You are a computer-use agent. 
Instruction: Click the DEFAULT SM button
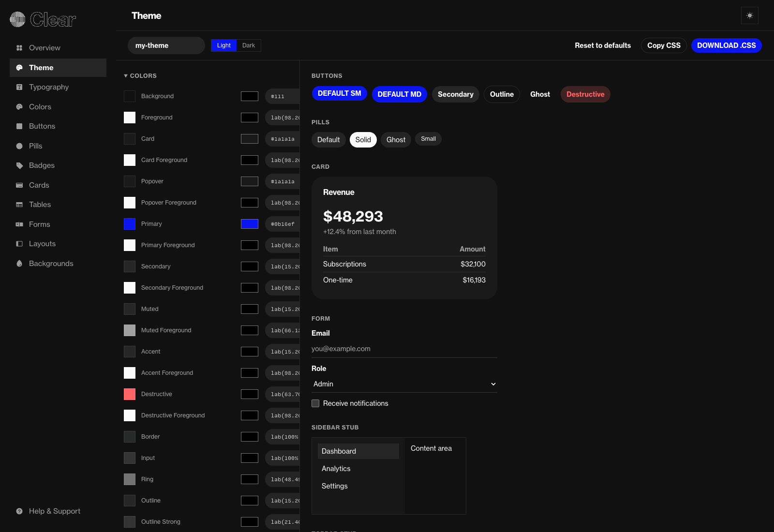tap(340, 93)
